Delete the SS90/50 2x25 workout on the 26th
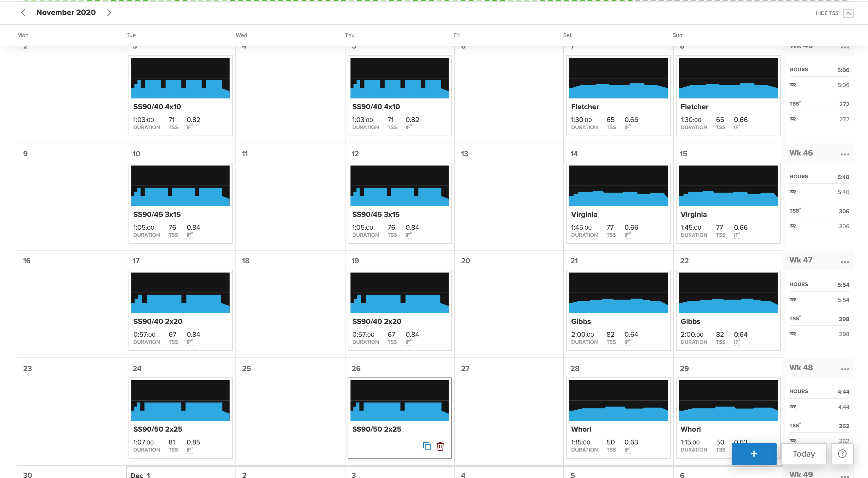Screen dimensions: 868x478 pyautogui.click(x=440, y=446)
